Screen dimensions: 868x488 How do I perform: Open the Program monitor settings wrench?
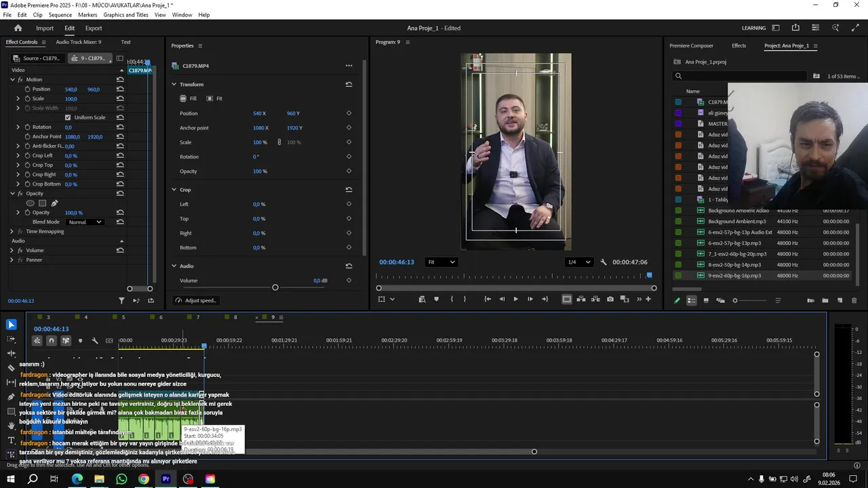coord(604,262)
